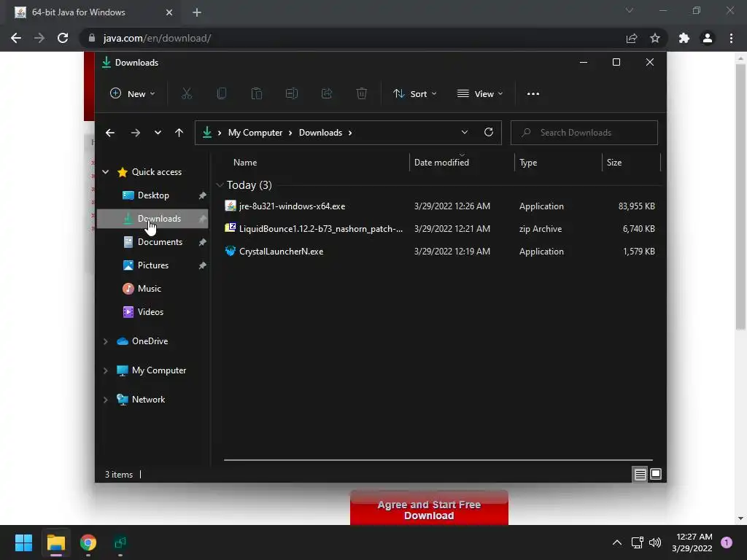Click the java.com address bar
Viewport: 747px width, 560px height.
pyautogui.click(x=352, y=38)
